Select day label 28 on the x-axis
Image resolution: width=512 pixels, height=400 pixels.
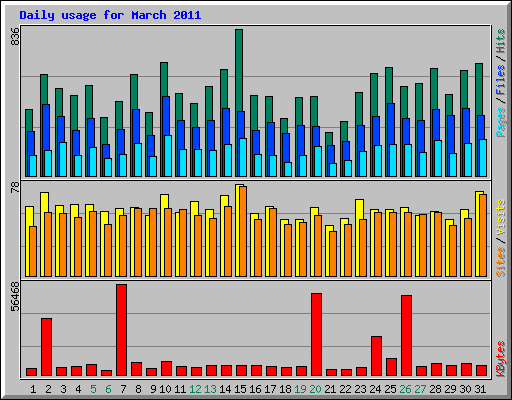pyautogui.click(x=435, y=389)
